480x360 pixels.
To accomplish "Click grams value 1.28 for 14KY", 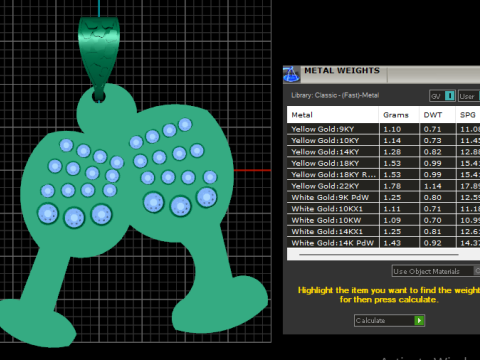I will (x=392, y=152).
